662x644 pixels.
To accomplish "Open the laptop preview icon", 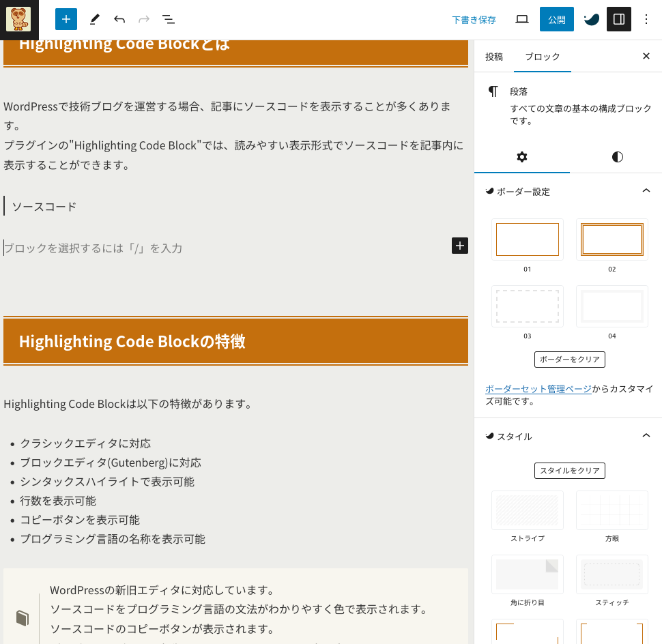I will pyautogui.click(x=522, y=19).
